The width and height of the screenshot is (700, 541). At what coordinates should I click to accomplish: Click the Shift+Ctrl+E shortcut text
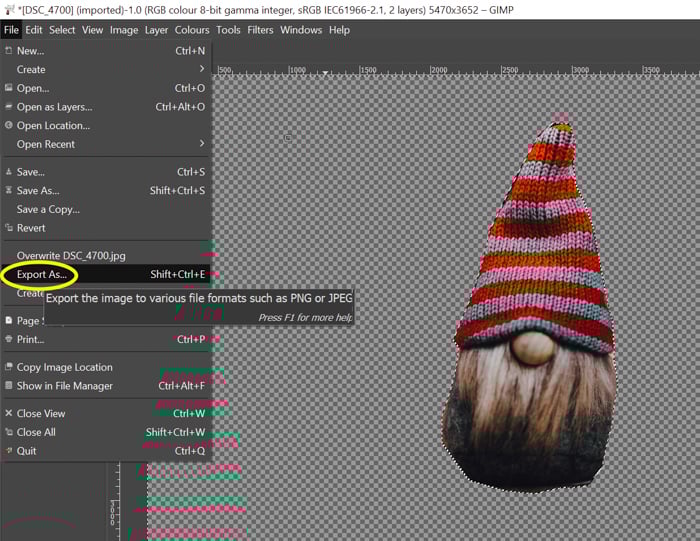coord(178,274)
